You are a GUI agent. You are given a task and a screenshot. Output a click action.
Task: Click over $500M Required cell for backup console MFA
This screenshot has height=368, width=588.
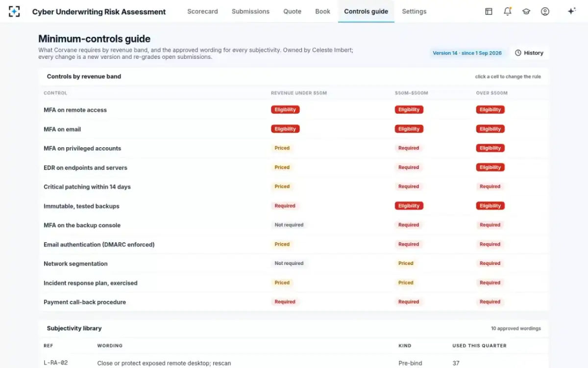point(490,225)
